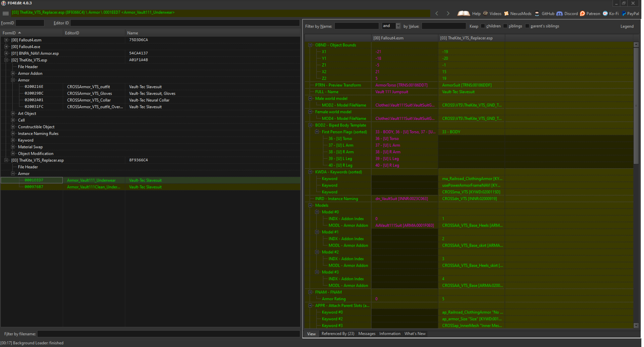The width and height of the screenshot is (644, 347).
Task: Collapse KWDA - Keywords section
Action: [x=310, y=172]
